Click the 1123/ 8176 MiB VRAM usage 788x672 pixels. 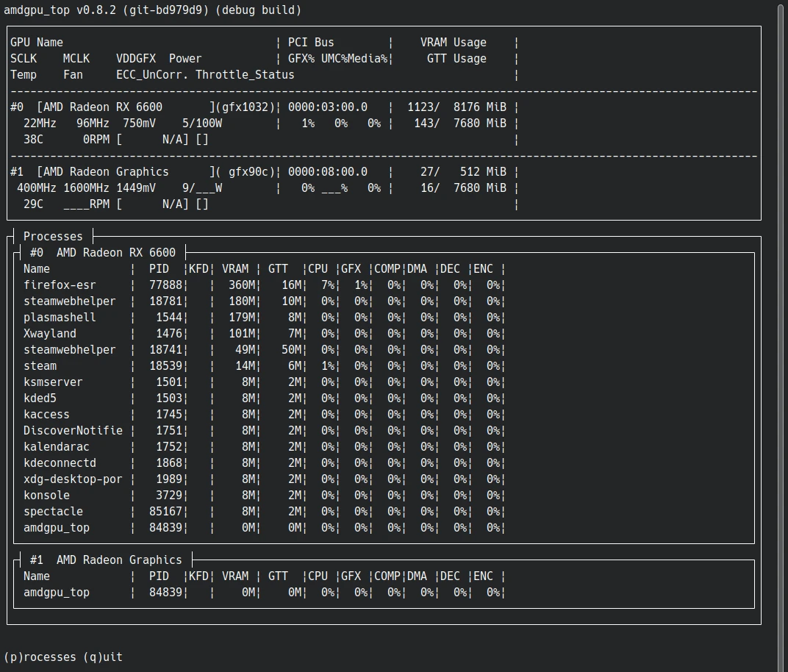(x=456, y=107)
